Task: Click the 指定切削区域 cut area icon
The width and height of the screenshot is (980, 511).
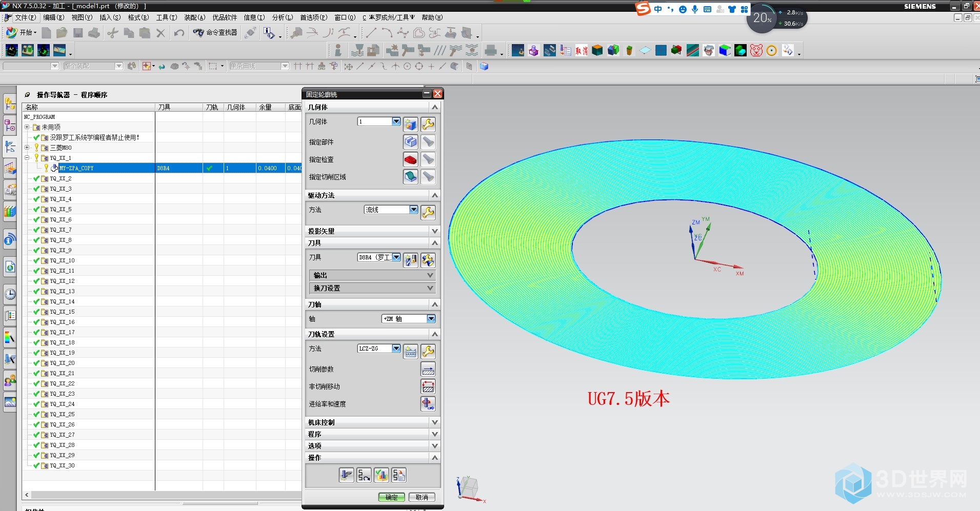Action: (411, 177)
